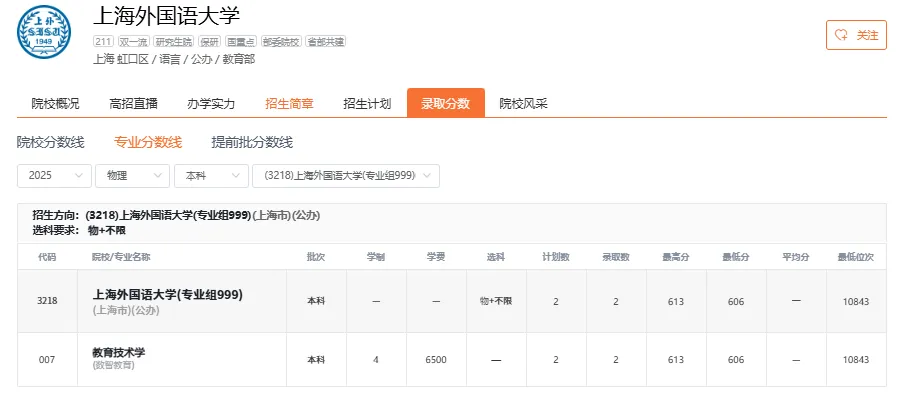Click the 10843 rank in 3218 row
This screenshot has height=405, width=903.
[x=856, y=301]
